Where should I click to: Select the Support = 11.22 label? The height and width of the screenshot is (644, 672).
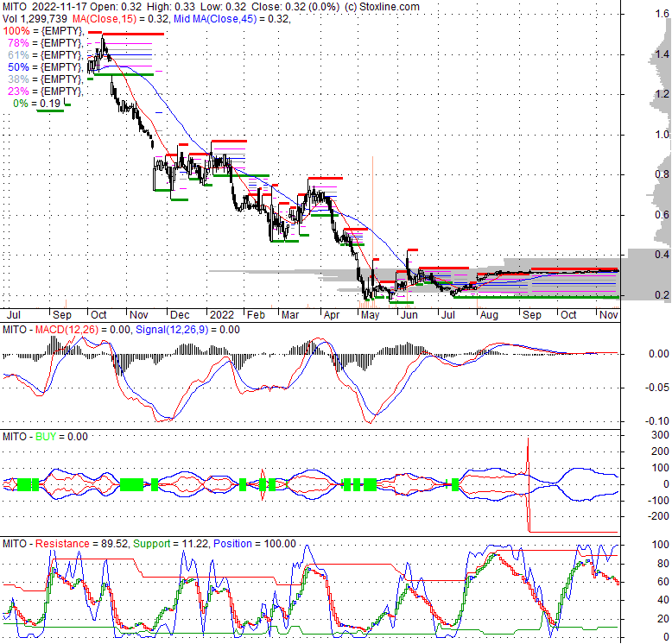pos(171,544)
